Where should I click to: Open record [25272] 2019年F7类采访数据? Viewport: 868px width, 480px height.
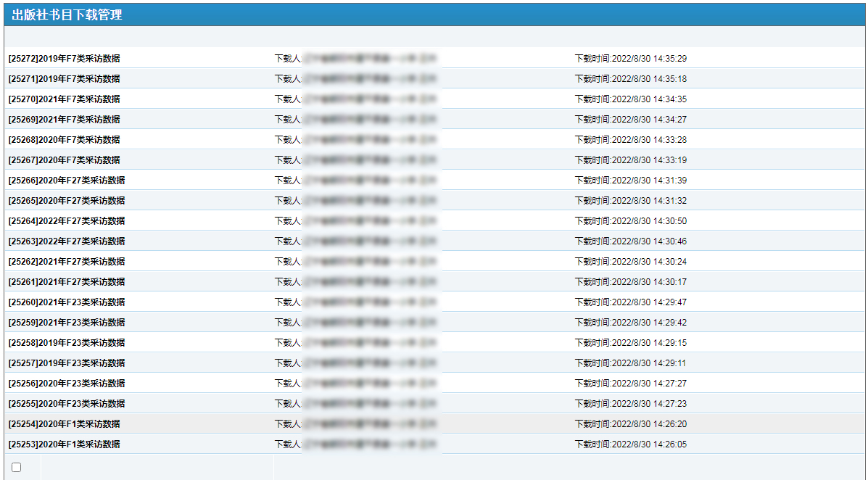[65, 59]
